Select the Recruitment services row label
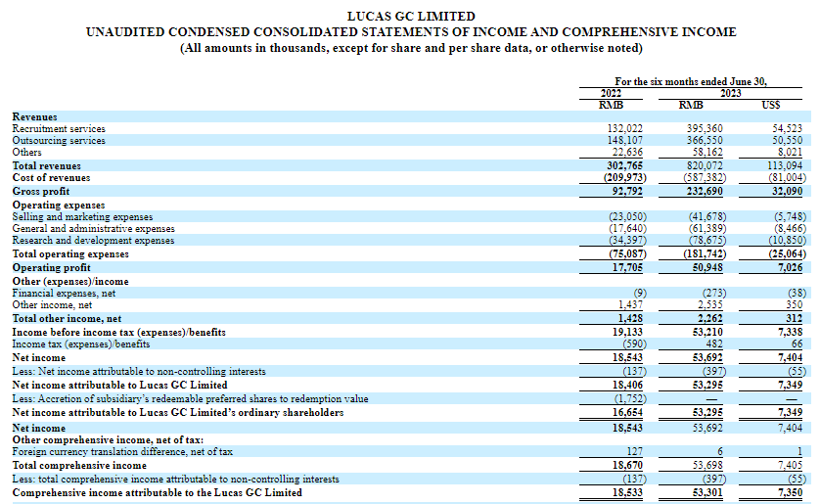Image resolution: width=820 pixels, height=504 pixels. [x=59, y=128]
